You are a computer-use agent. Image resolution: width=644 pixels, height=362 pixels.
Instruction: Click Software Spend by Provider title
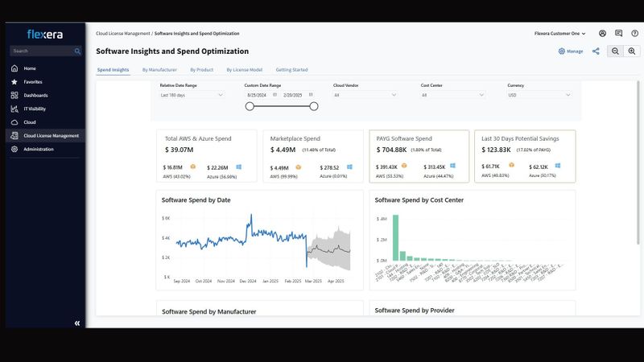coord(415,311)
